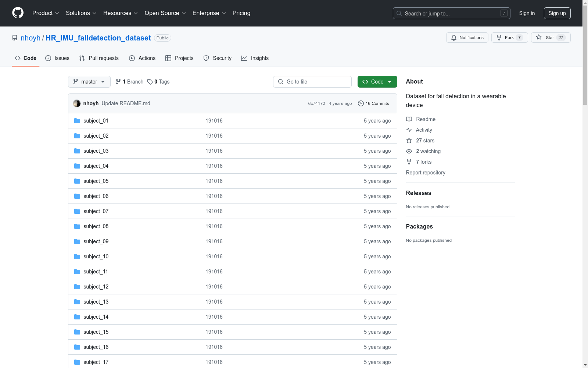Screen dimensions: 588x368
Task: Click the GitHub logo icon
Action: pyautogui.click(x=18, y=13)
